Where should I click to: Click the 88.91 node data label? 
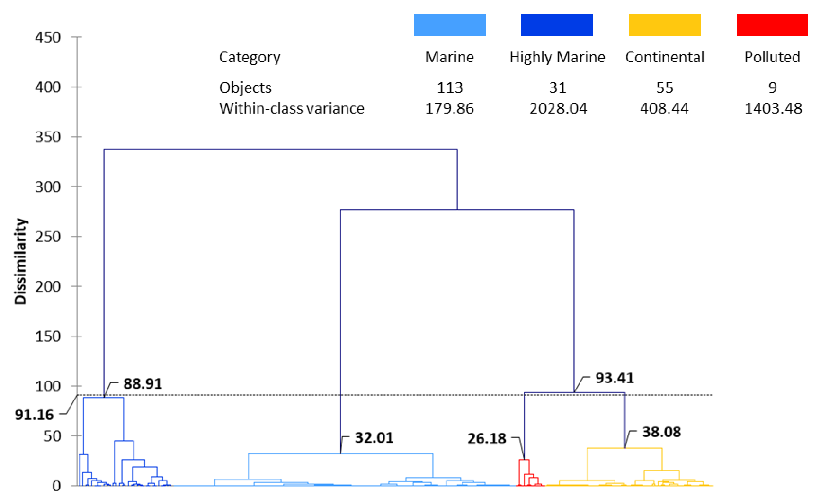click(143, 384)
